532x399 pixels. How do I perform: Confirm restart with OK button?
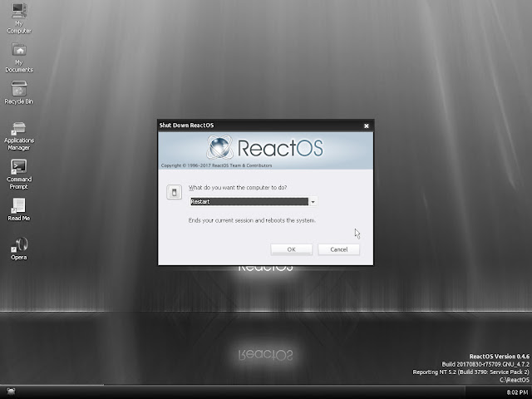(x=292, y=249)
